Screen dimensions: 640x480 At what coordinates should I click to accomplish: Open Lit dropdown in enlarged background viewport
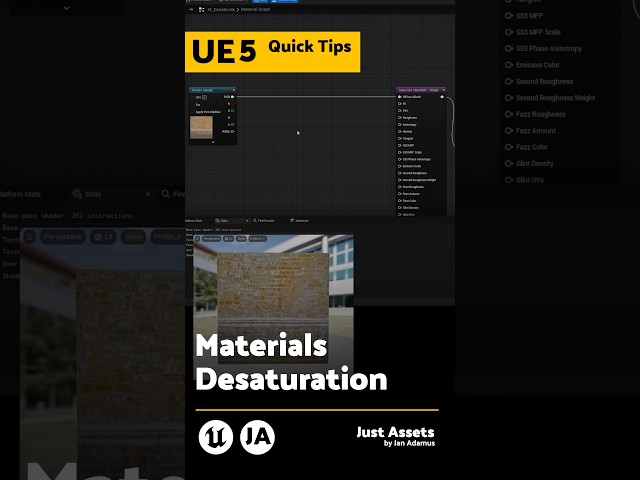coord(103,237)
